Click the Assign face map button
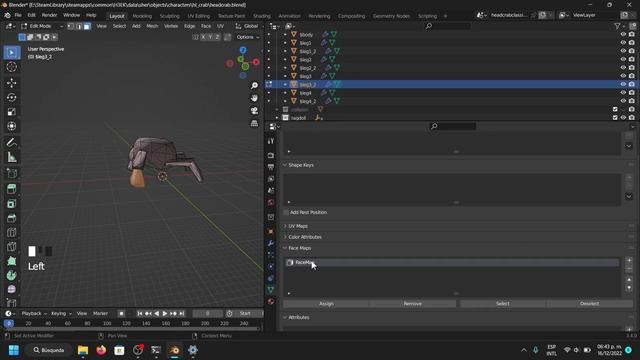This screenshot has height=360, width=640. click(326, 304)
